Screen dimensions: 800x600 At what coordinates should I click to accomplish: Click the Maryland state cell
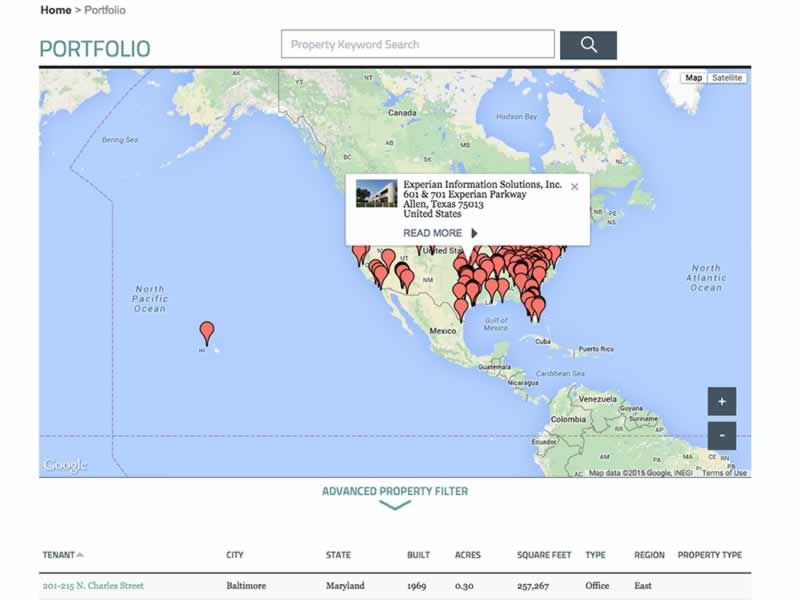(345, 586)
